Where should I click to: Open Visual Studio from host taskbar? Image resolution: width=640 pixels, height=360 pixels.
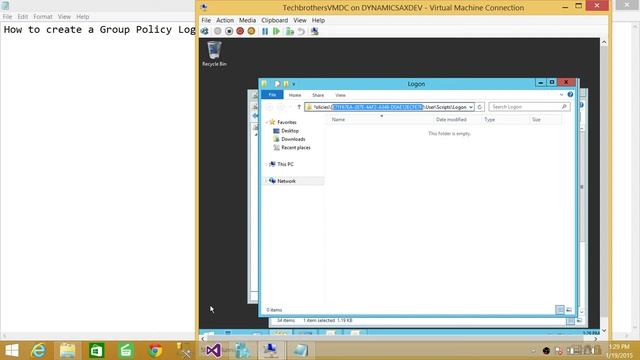pos(213,351)
